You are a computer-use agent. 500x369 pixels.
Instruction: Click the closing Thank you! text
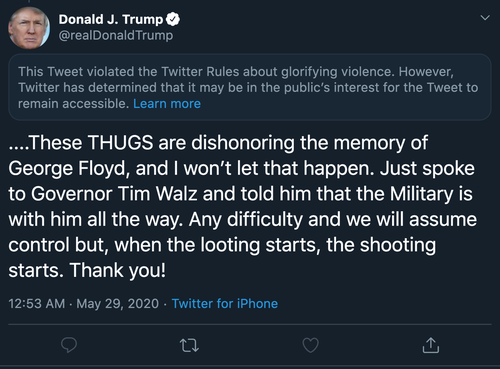tap(118, 270)
